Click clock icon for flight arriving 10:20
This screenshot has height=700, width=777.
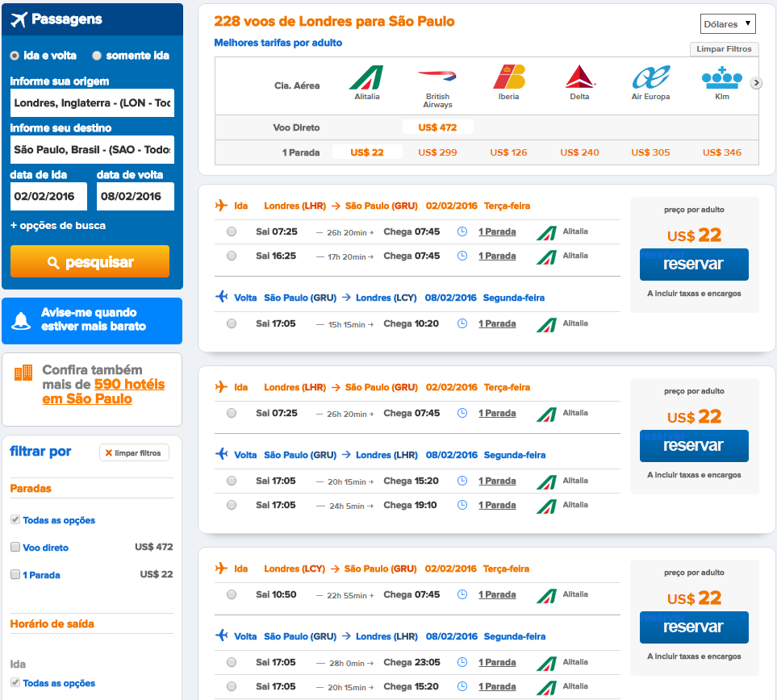[462, 323]
